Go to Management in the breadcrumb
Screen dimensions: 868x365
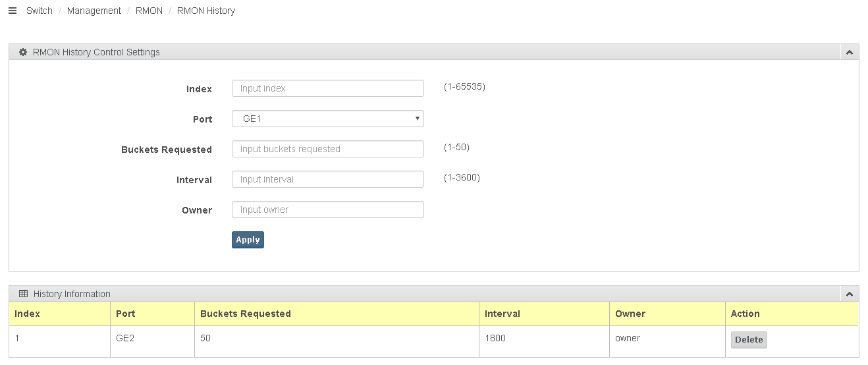click(x=94, y=11)
